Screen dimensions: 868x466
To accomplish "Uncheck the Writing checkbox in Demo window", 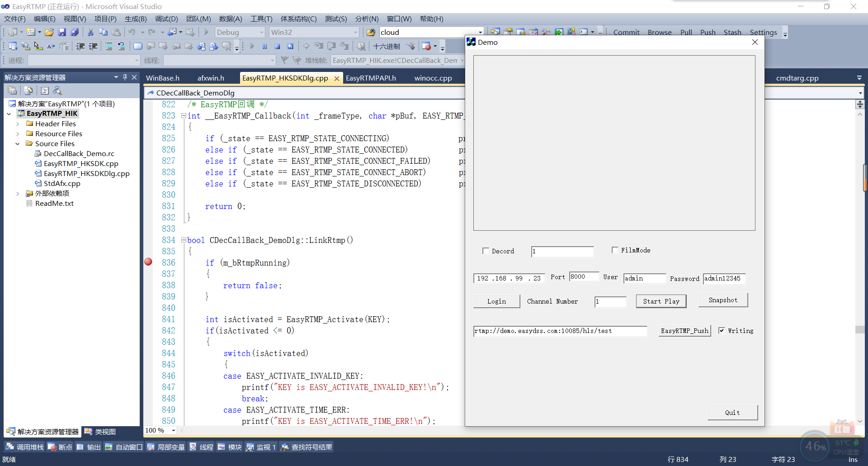I will coord(722,330).
